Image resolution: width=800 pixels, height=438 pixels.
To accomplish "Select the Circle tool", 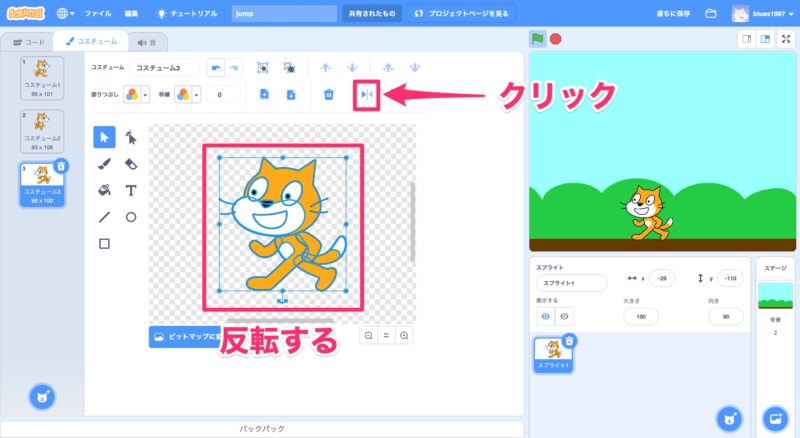I will (x=131, y=216).
